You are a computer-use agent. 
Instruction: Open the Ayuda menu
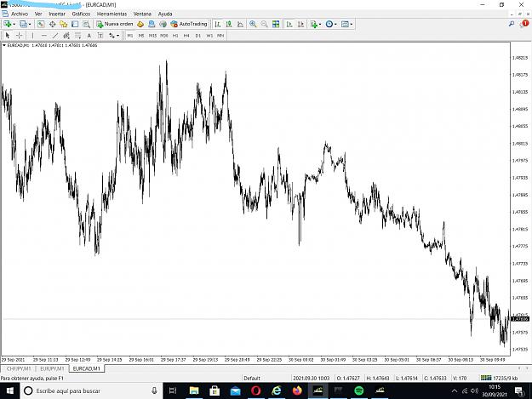point(165,14)
